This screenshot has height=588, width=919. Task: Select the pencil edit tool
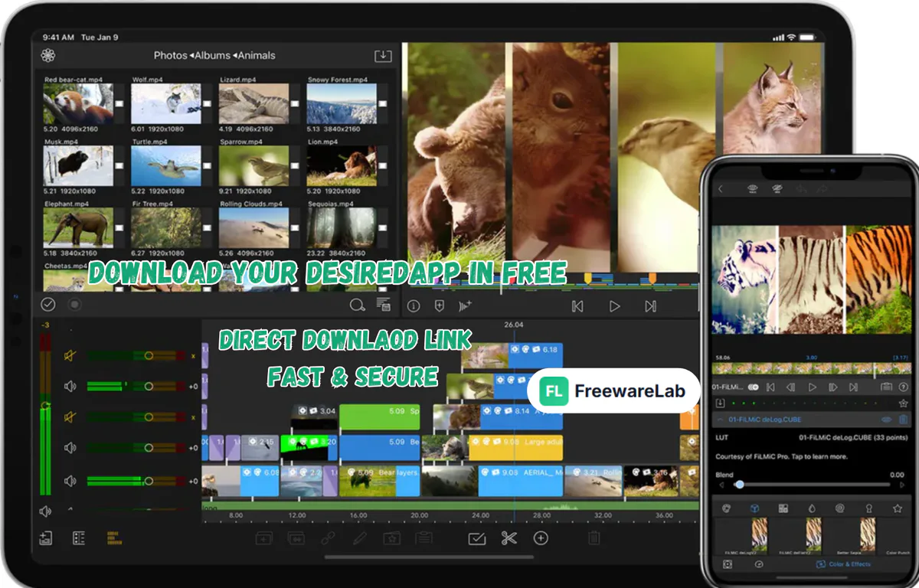click(x=359, y=538)
